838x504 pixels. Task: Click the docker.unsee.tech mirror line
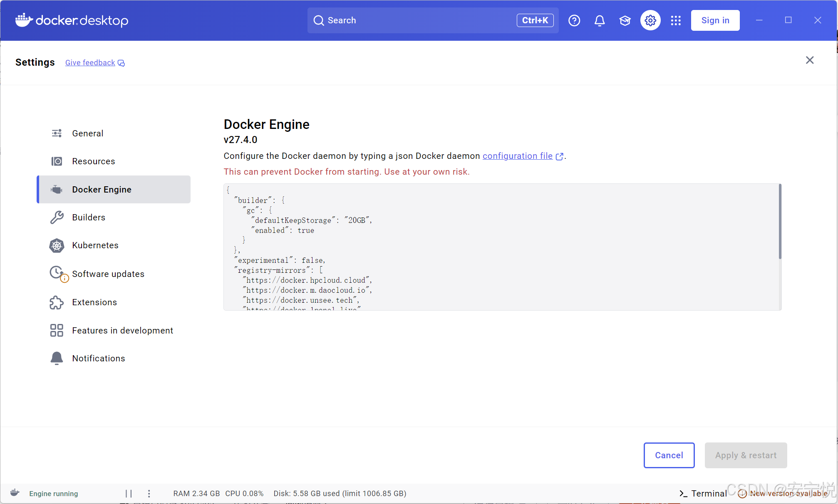pyautogui.click(x=301, y=300)
